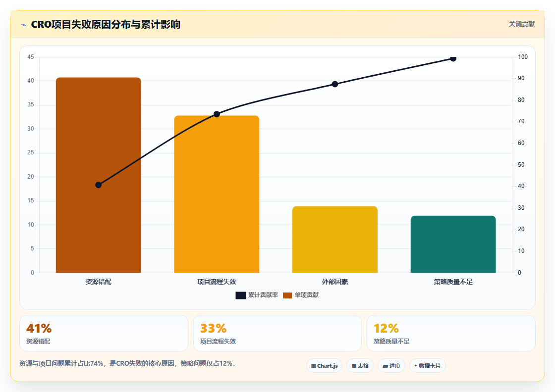555x392 pixels.
Task: Click the right axis value 50
Action: (x=521, y=165)
